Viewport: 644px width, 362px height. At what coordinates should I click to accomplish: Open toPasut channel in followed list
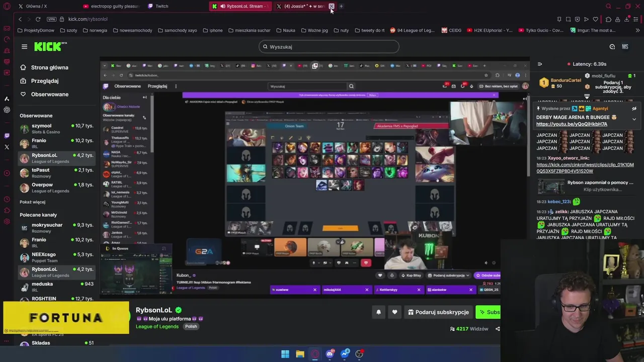(x=57, y=173)
